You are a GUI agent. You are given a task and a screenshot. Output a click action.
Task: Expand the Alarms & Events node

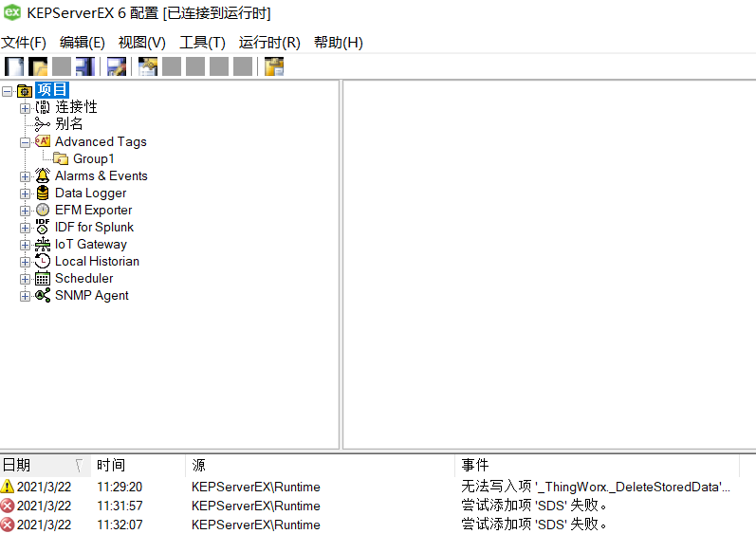tap(25, 176)
